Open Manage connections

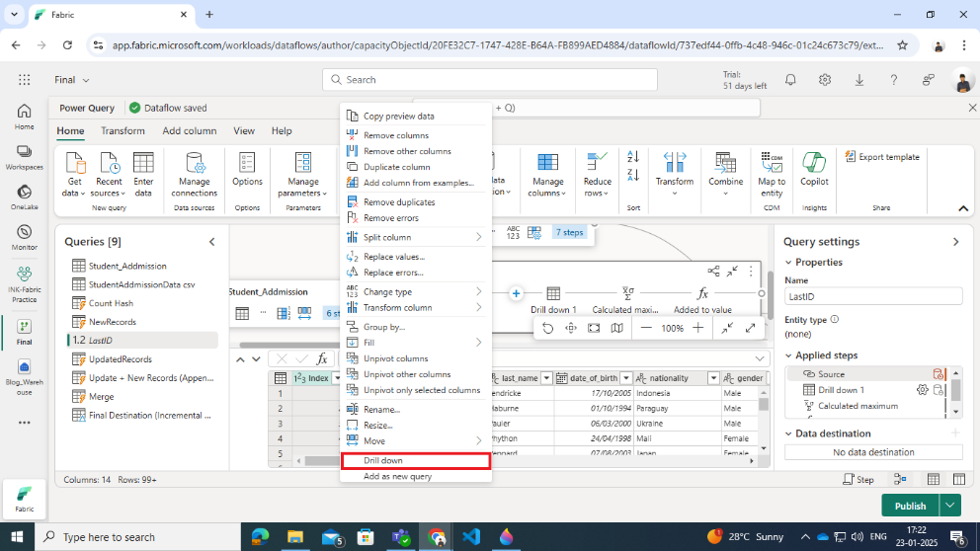point(194,175)
